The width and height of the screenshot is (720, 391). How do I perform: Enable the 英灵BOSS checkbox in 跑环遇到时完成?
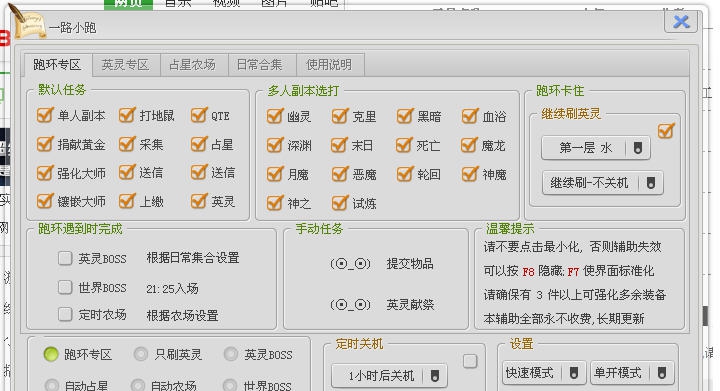(65, 258)
